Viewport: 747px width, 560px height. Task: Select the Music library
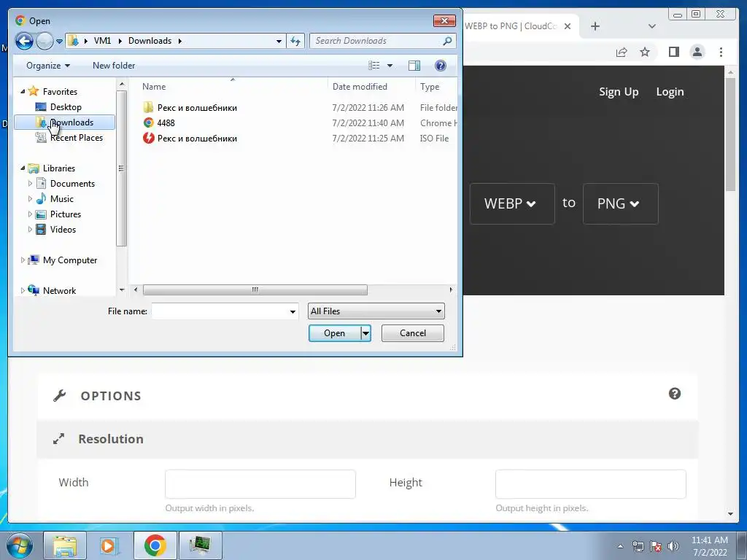point(62,198)
